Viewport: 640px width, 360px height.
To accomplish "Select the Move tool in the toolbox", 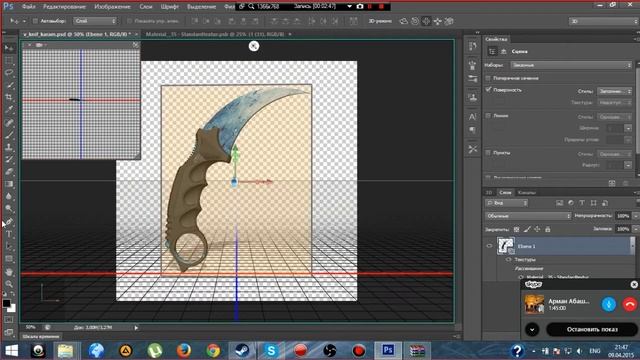I will 9,48.
